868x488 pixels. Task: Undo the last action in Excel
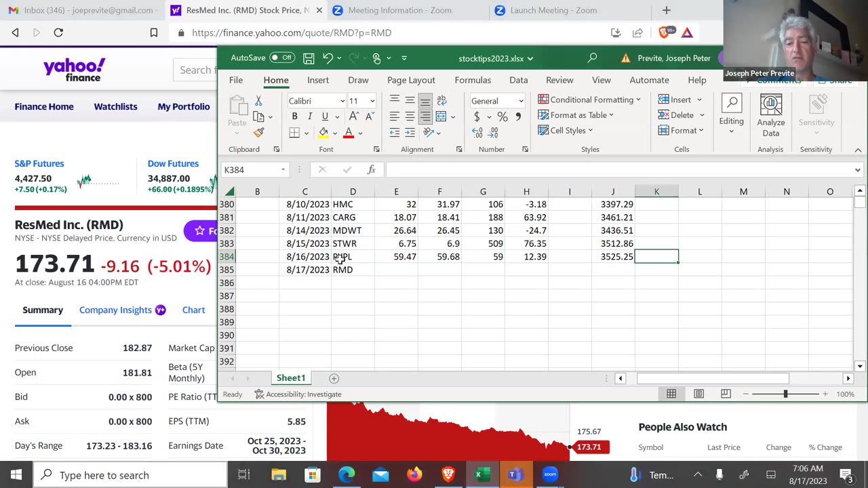(328, 58)
